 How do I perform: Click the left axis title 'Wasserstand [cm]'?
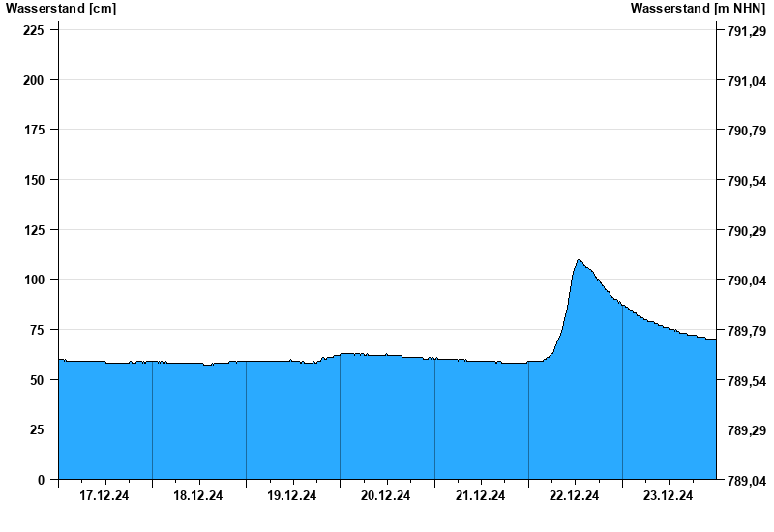click(x=61, y=8)
